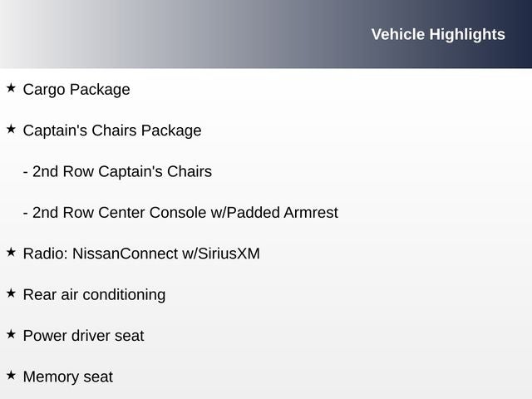Click the w/Padded Armrest text
The width and height of the screenshot is (532, 399).
tap(274, 213)
